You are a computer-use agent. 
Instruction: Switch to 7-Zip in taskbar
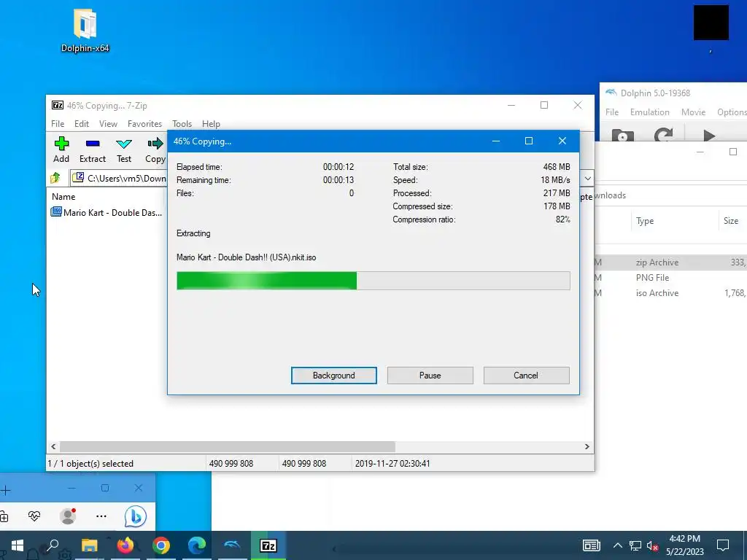click(x=268, y=545)
